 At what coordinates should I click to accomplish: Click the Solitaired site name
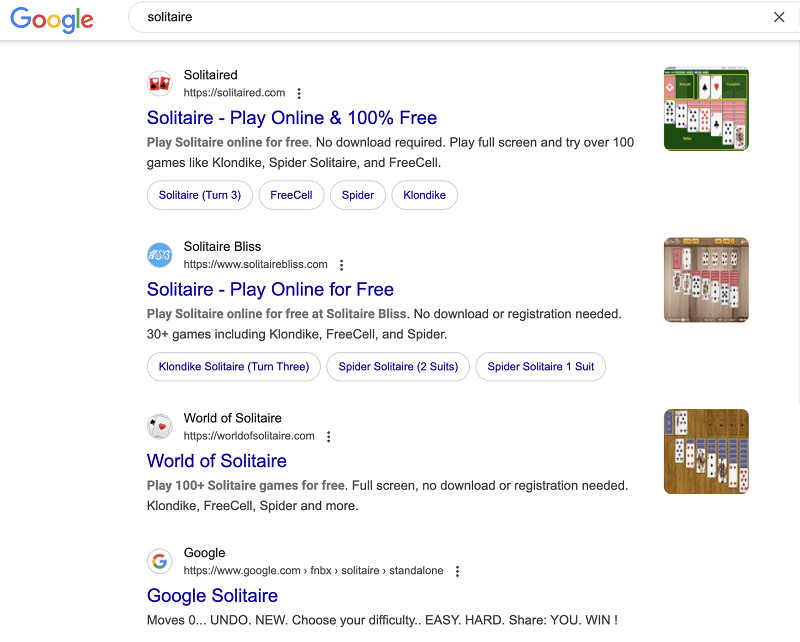(x=211, y=75)
